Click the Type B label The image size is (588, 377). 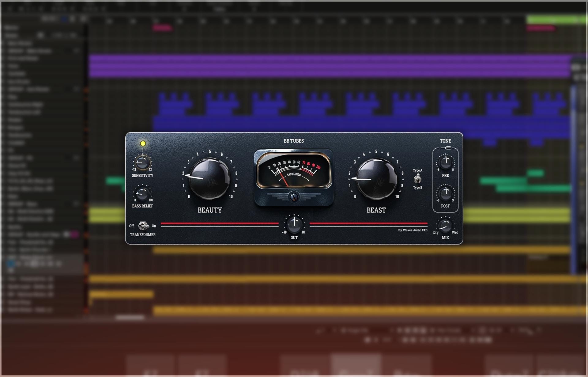click(417, 188)
